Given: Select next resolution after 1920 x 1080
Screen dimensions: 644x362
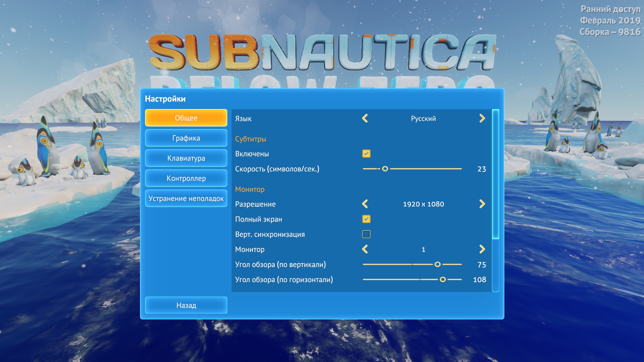Looking at the screenshot, I should pyautogui.click(x=482, y=204).
